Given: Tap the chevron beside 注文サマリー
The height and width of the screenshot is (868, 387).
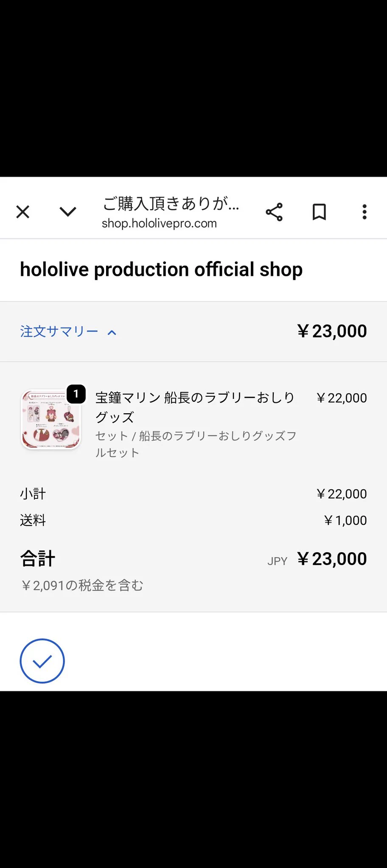Looking at the screenshot, I should pos(112,332).
